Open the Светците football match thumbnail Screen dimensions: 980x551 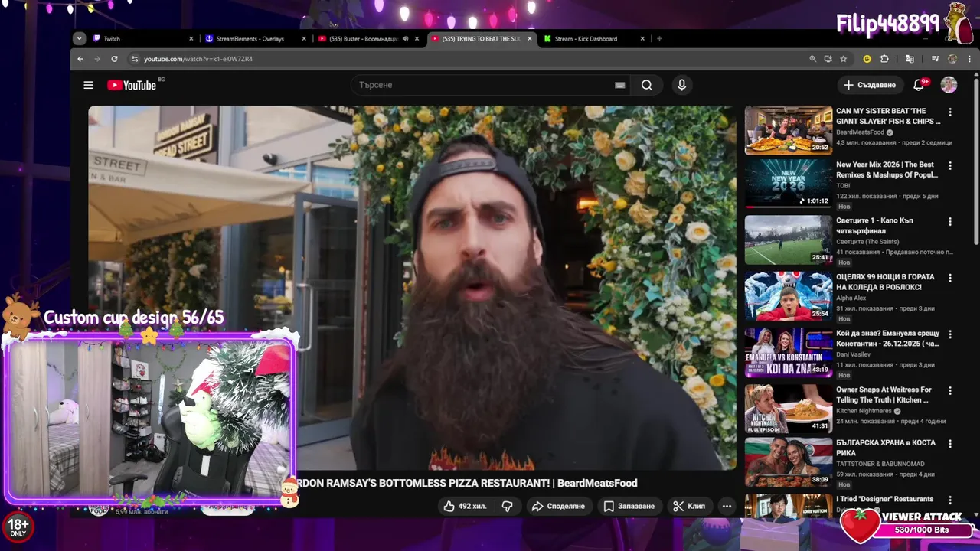coord(789,240)
